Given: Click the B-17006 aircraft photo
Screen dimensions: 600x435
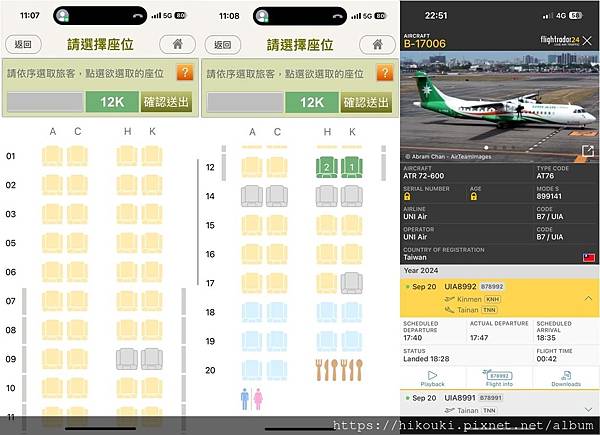Looking at the screenshot, I should (500, 106).
